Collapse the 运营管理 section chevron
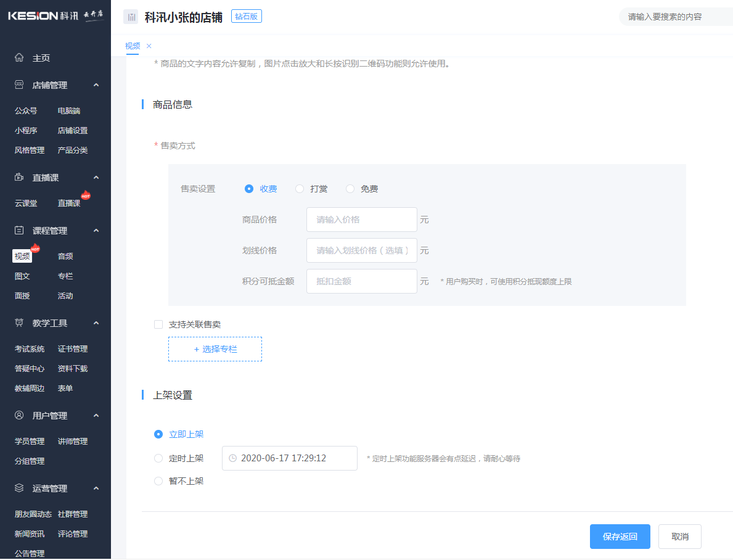This screenshot has height=560, width=733. coord(96,488)
